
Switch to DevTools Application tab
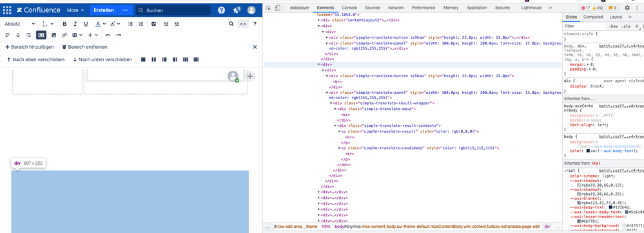(x=477, y=8)
